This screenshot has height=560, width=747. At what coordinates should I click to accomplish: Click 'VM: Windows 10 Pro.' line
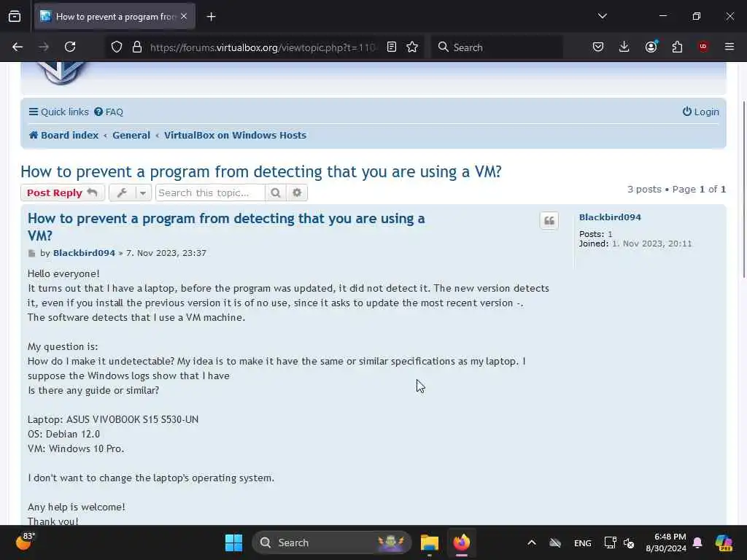click(76, 448)
